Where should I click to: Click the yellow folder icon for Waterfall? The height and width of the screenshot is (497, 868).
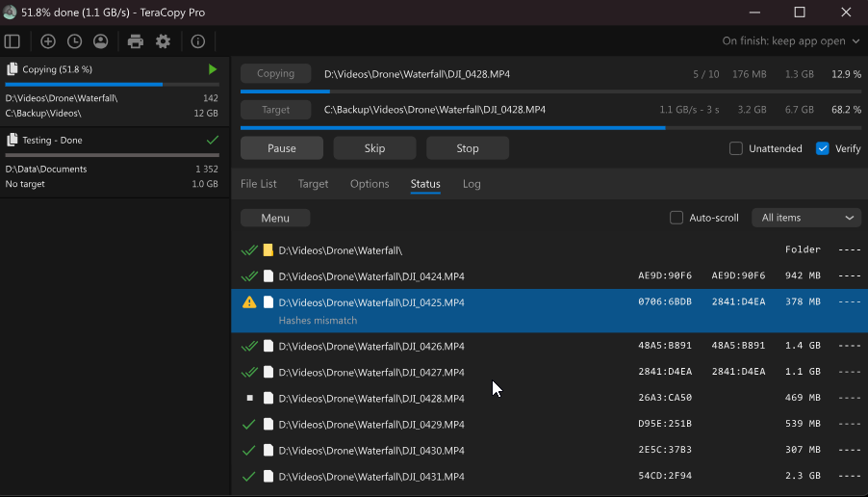268,250
